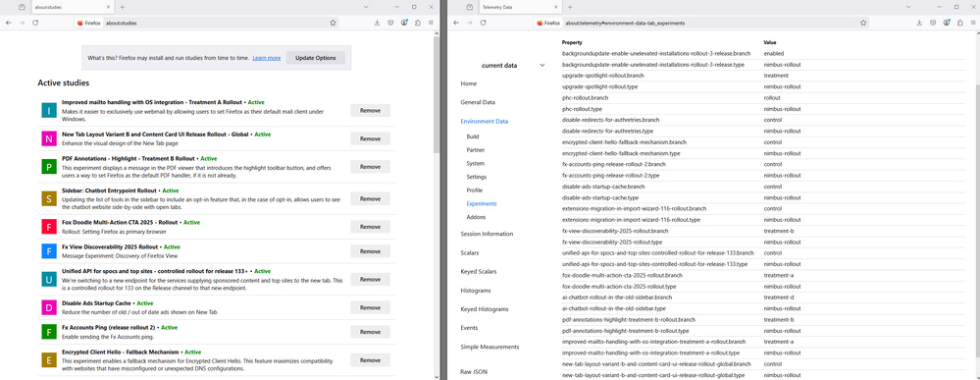Click the brown S icon for Sidebar Chatbot
980x380 pixels.
[x=48, y=198]
